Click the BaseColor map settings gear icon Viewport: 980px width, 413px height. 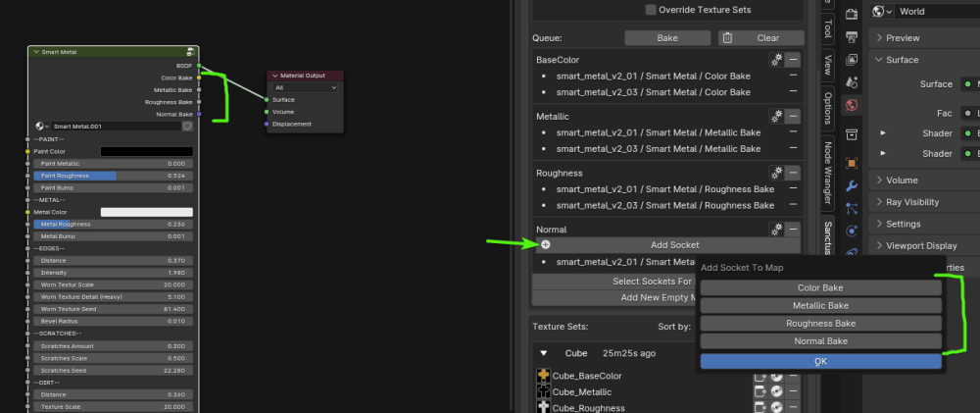point(776,60)
